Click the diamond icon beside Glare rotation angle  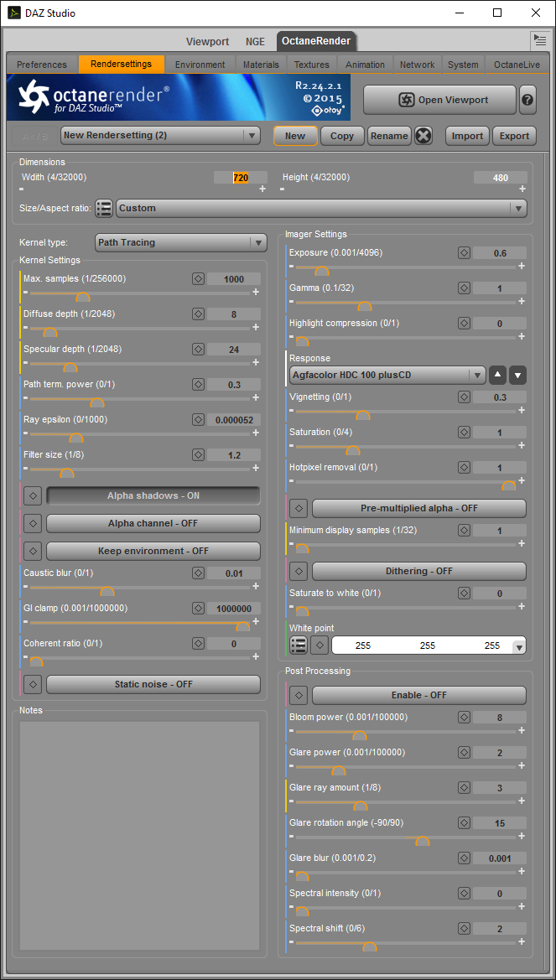pos(464,823)
